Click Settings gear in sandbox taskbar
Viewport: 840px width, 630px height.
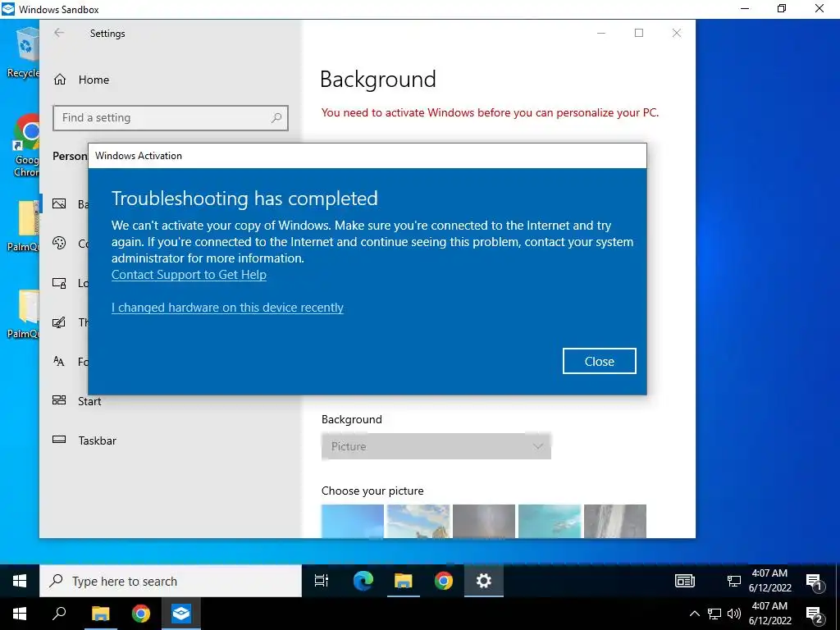coord(484,581)
